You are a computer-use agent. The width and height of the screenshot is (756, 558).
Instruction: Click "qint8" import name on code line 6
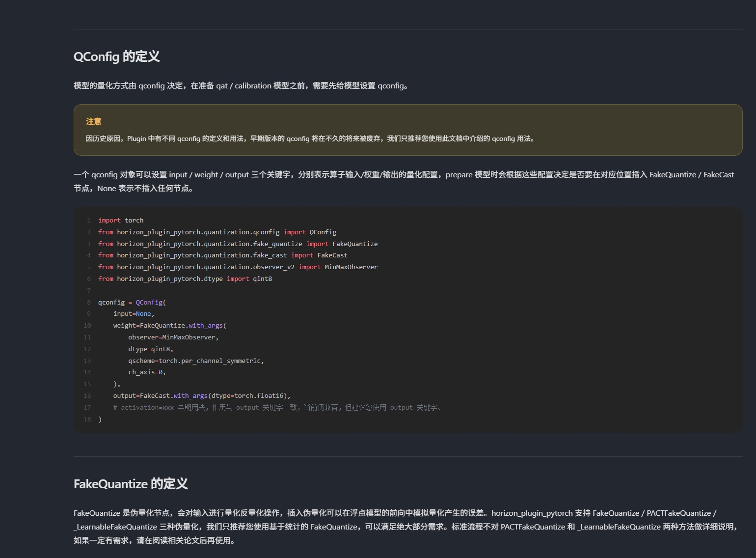(x=262, y=279)
